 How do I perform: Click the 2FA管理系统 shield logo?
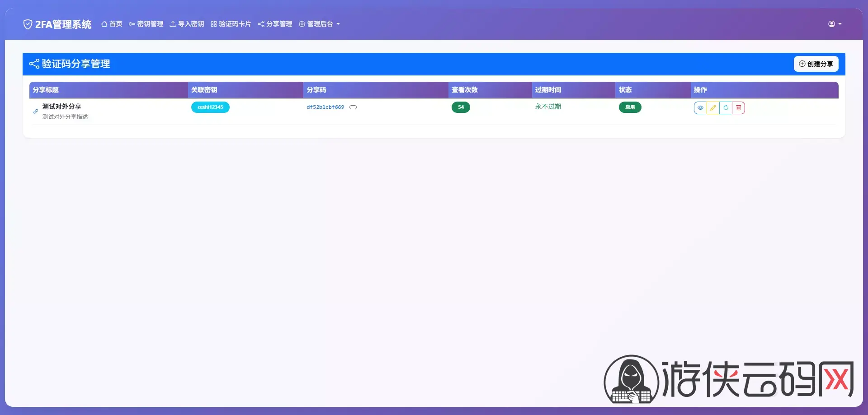point(28,24)
